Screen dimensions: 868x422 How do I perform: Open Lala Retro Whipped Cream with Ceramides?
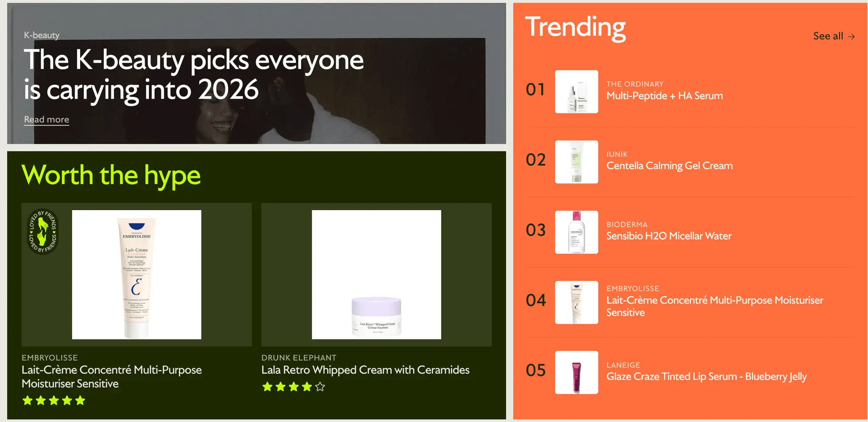tap(365, 370)
